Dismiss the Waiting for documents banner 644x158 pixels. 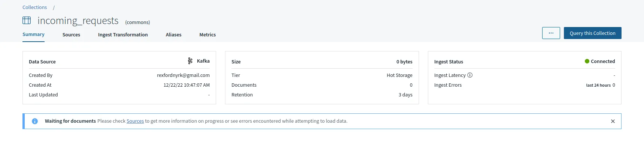[x=613, y=121]
